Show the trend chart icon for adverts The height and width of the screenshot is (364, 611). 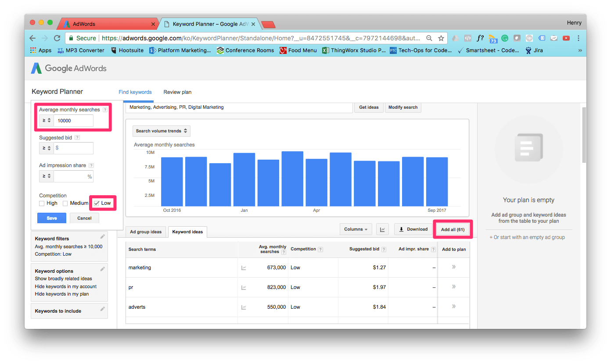coord(244,307)
